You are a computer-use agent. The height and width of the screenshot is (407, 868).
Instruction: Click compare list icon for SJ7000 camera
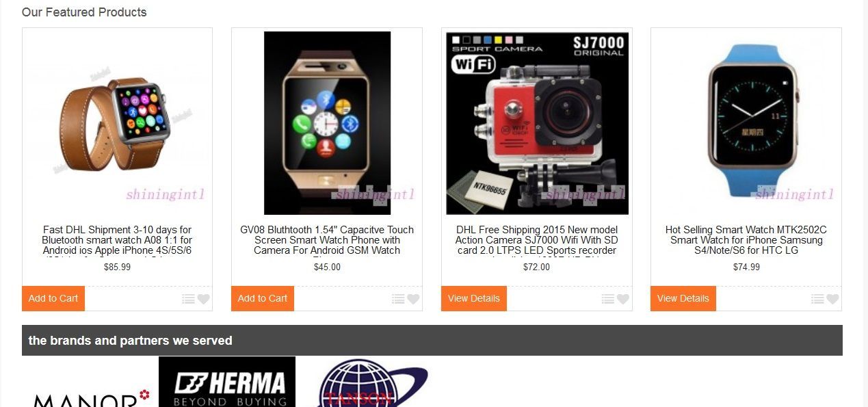click(x=608, y=299)
